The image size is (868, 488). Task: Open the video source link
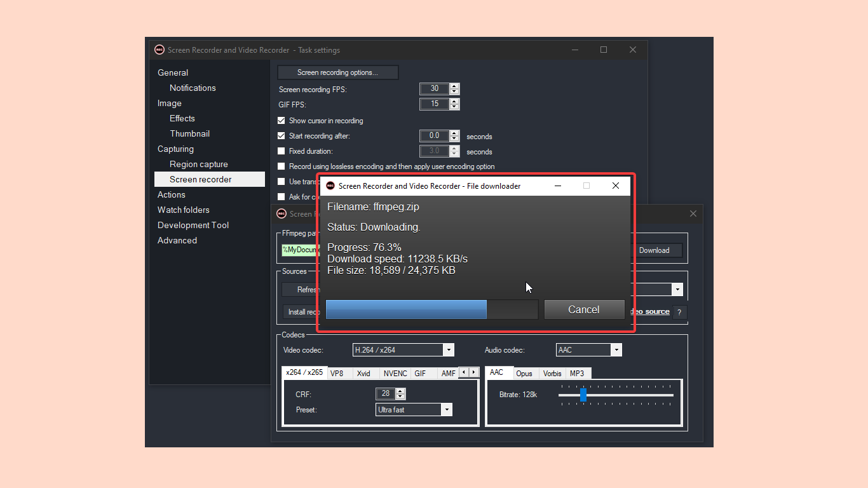coord(649,311)
